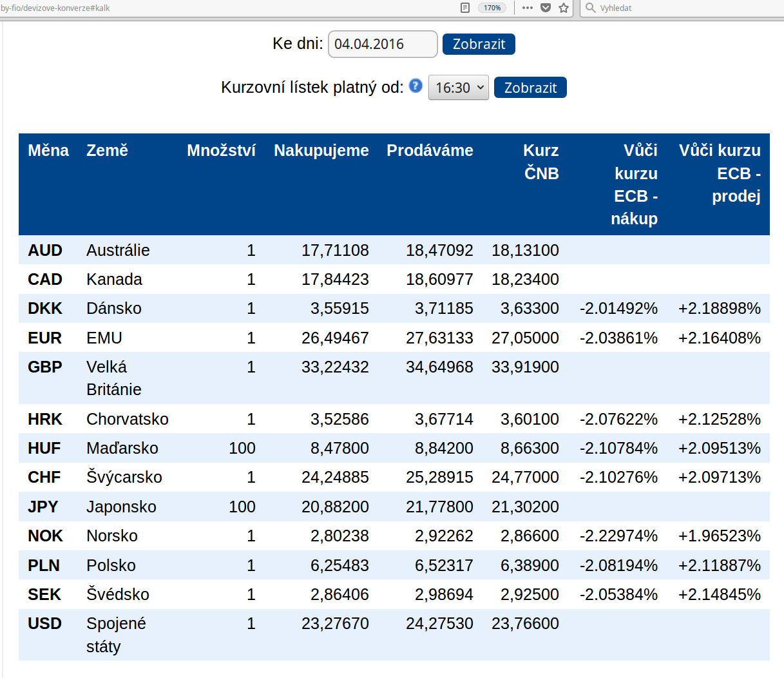The height and width of the screenshot is (678, 784).
Task: Click CHF buy rate 24,24885
Action: [335, 477]
